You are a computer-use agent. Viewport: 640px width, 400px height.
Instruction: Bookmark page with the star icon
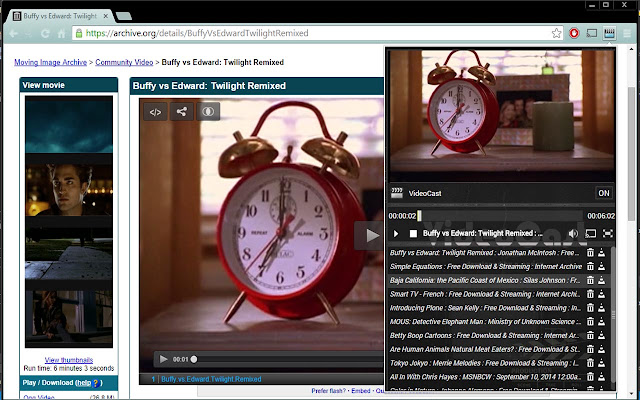pyautogui.click(x=556, y=33)
